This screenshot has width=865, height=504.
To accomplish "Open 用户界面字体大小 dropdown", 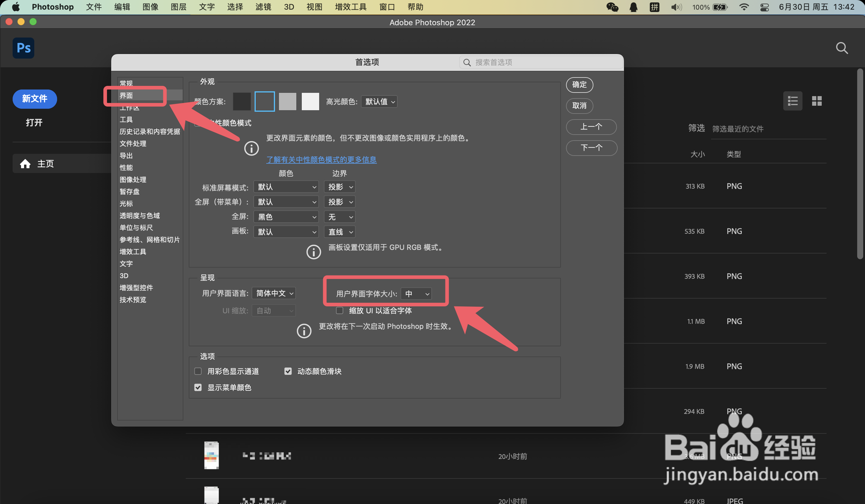I will pos(416,294).
